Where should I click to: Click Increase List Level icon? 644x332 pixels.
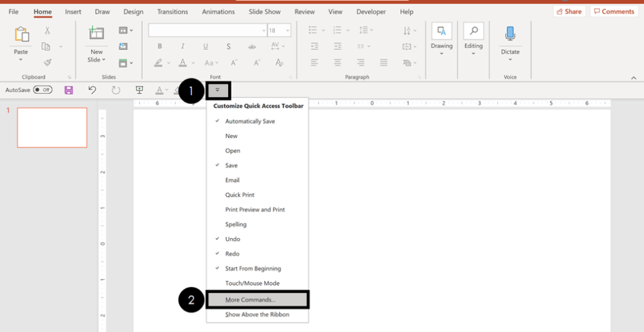click(337, 46)
